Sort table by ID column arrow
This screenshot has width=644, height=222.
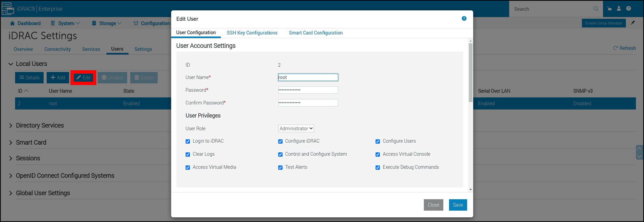point(27,91)
